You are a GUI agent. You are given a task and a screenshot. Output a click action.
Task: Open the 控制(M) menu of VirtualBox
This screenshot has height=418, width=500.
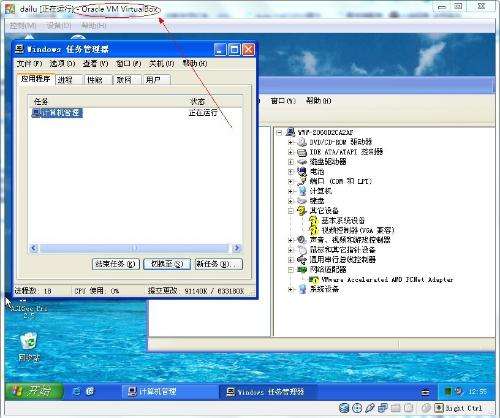tap(23, 25)
